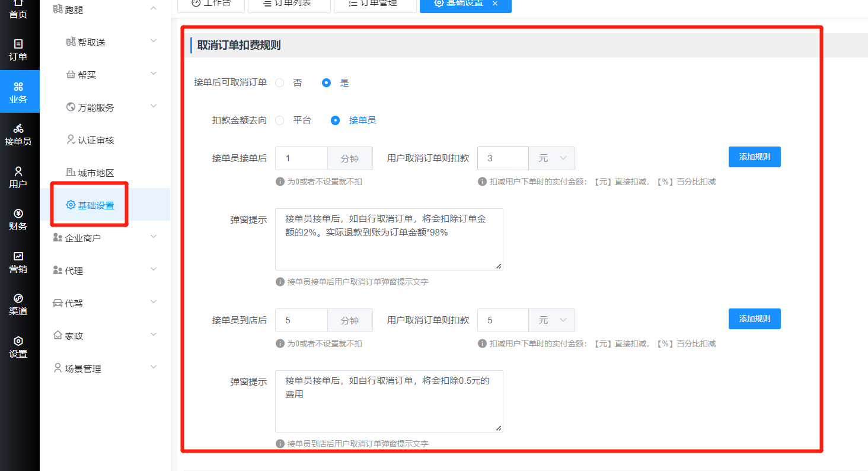Expand the 帮取送 submenu
The height and width of the screenshot is (471, 868).
pyautogui.click(x=154, y=42)
